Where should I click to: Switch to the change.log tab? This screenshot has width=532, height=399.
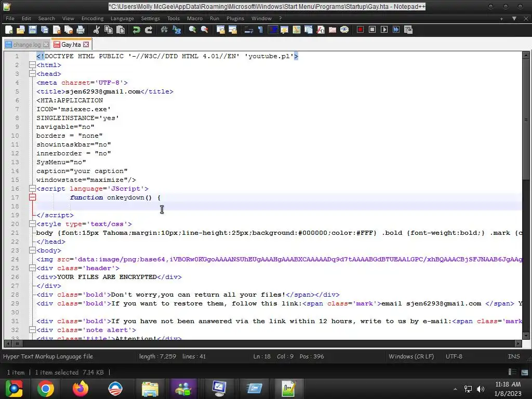[x=27, y=45]
